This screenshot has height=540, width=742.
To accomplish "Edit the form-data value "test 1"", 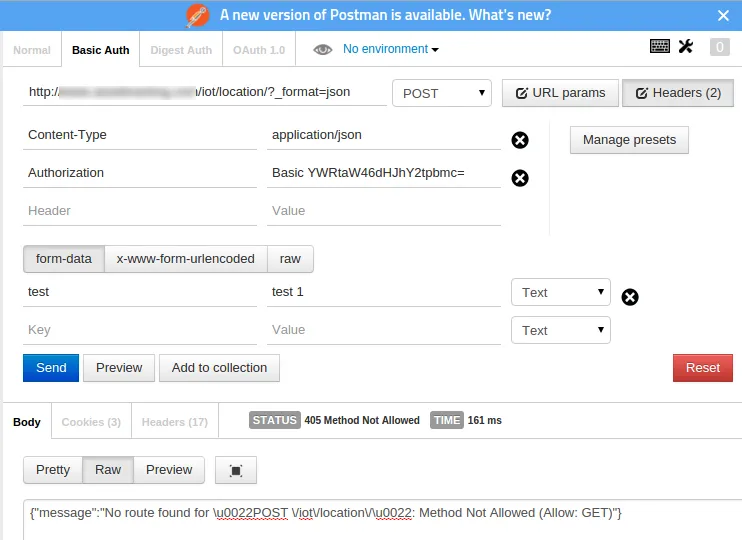I will [384, 292].
